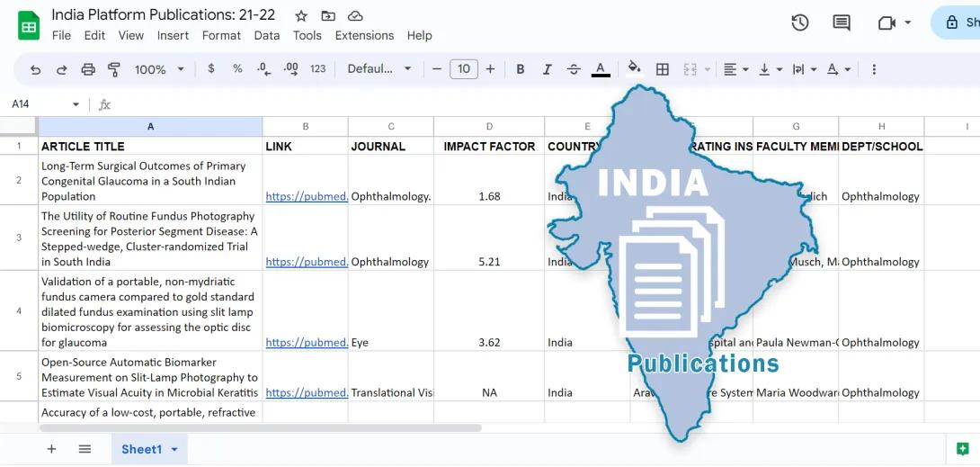Click the merge cells icon
Screen dimensions: 980x467
690,69
